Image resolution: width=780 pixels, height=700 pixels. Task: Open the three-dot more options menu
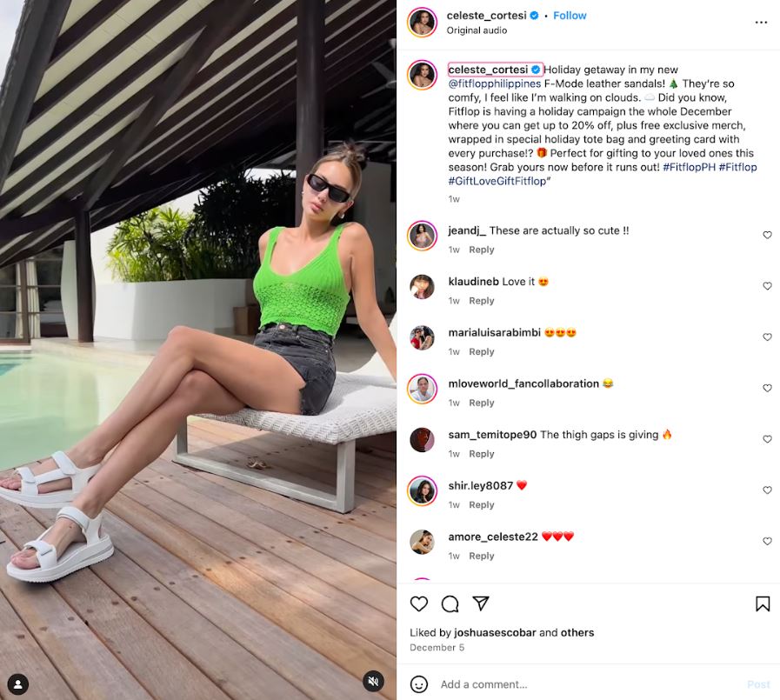tap(761, 23)
